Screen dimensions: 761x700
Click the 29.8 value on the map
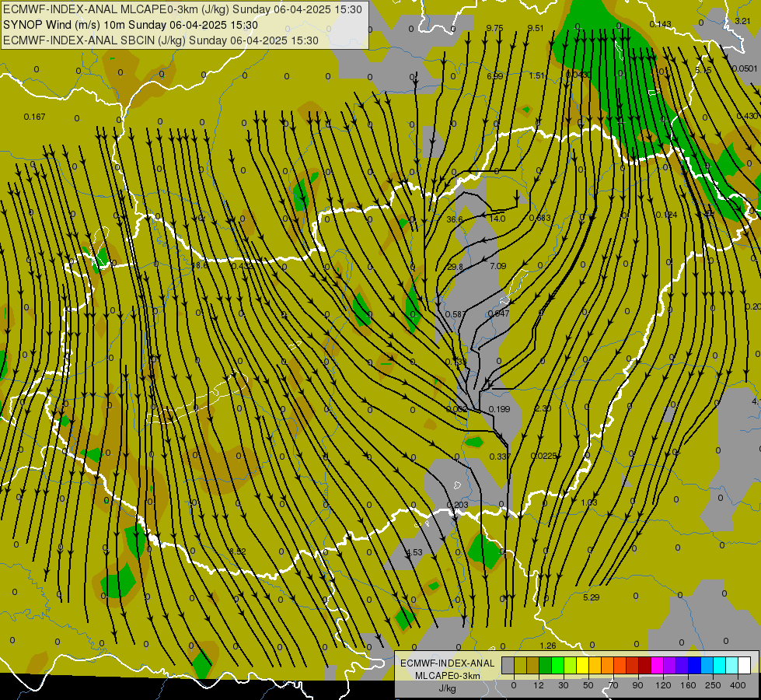455,268
